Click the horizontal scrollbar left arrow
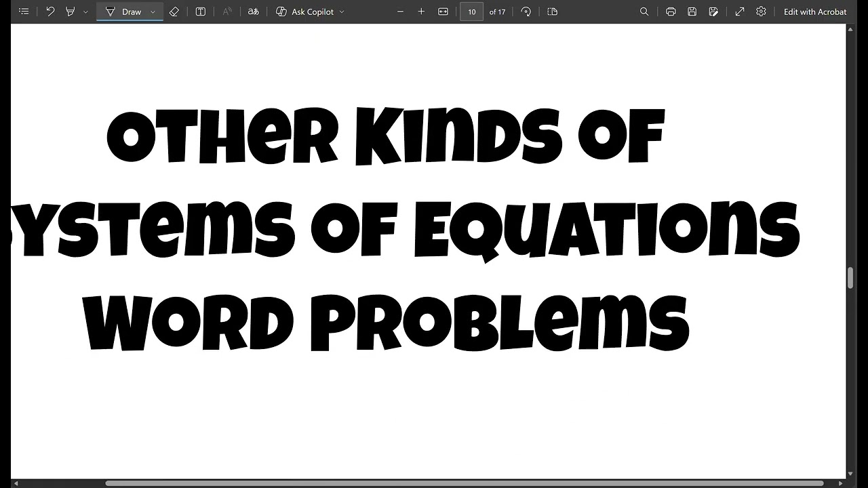 coord(15,483)
